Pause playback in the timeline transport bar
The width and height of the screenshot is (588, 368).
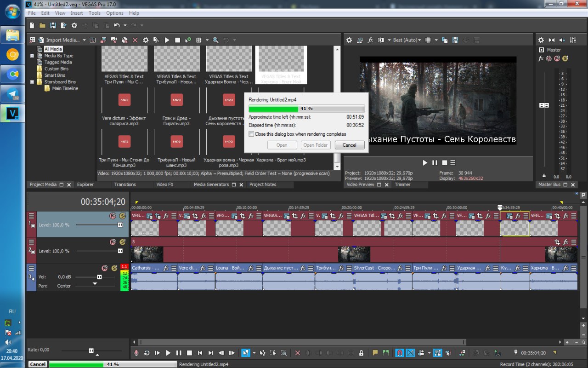tap(179, 353)
